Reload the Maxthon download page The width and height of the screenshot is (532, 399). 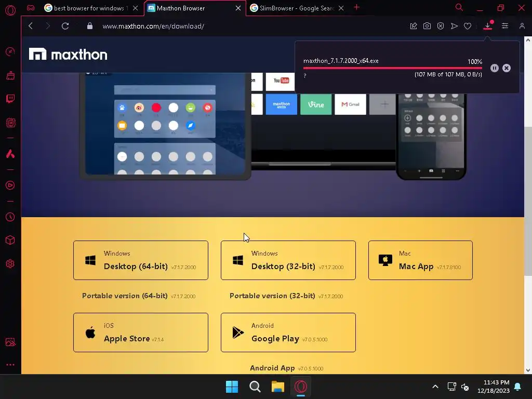pos(65,26)
